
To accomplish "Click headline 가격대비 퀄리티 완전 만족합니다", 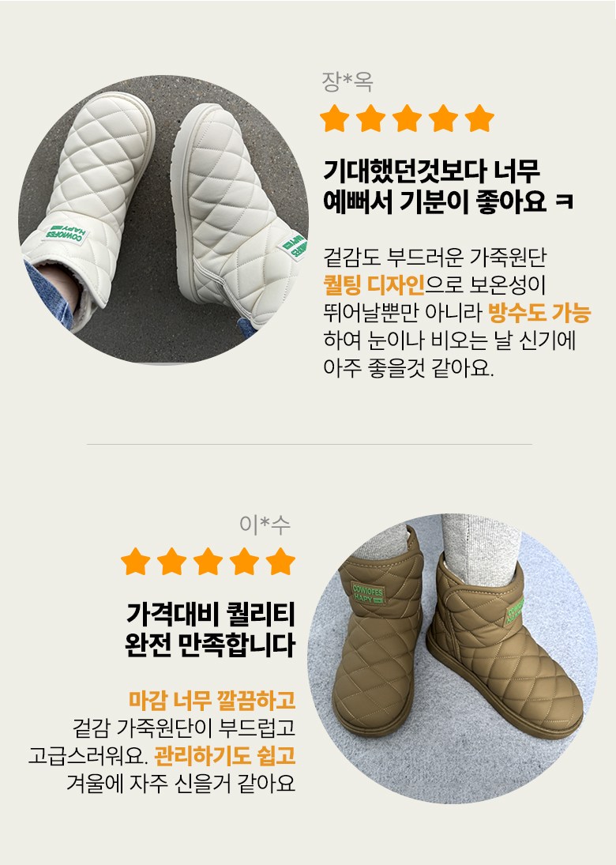I will 211,630.
